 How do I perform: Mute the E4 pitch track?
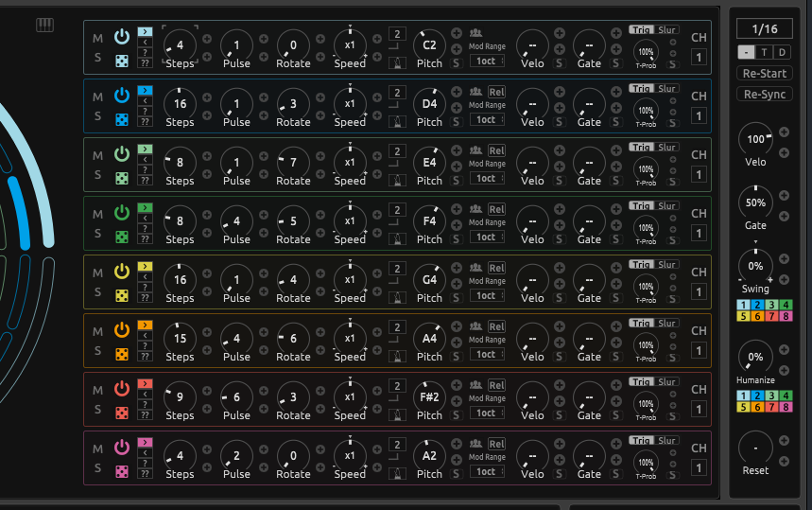point(97,155)
